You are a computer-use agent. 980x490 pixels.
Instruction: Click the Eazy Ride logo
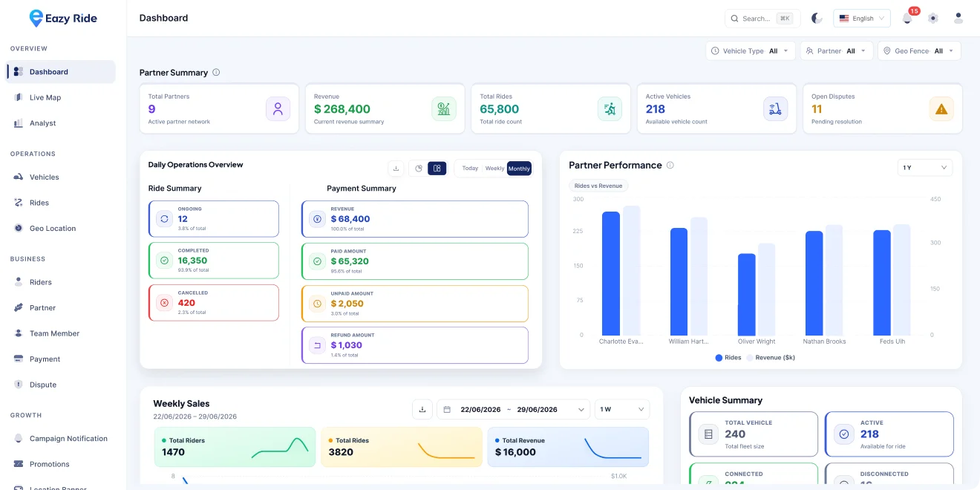click(63, 19)
